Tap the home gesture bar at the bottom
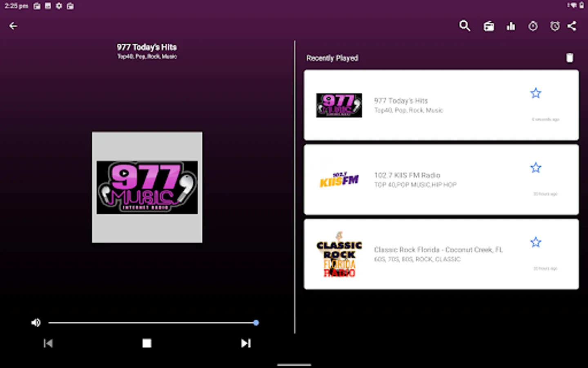The height and width of the screenshot is (368, 588). [x=294, y=365]
